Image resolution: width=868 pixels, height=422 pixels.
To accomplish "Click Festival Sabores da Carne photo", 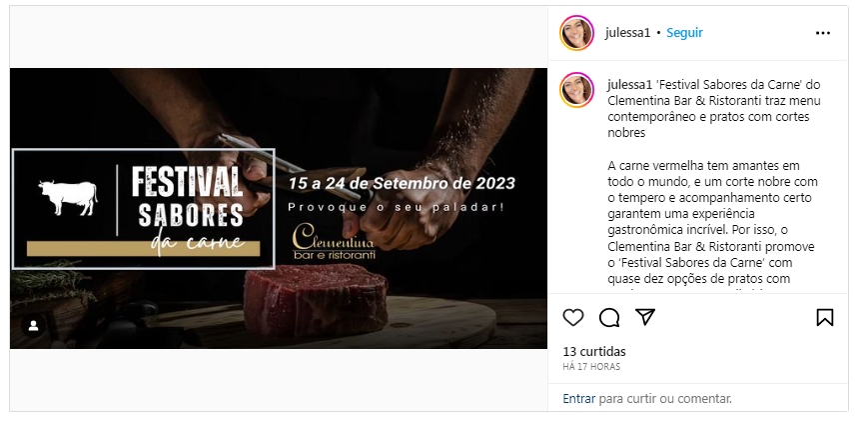I will (279, 209).
